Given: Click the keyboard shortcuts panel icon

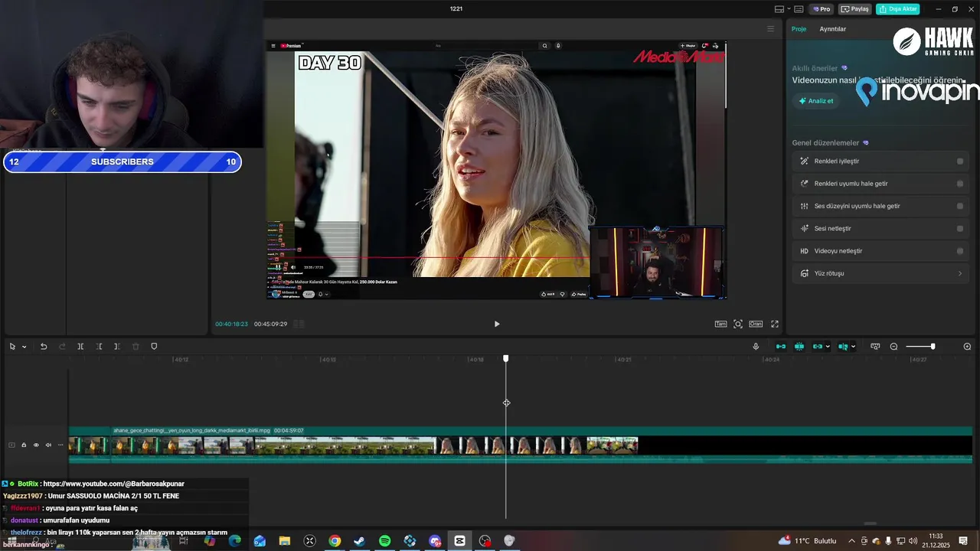Looking at the screenshot, I should pos(799,9).
